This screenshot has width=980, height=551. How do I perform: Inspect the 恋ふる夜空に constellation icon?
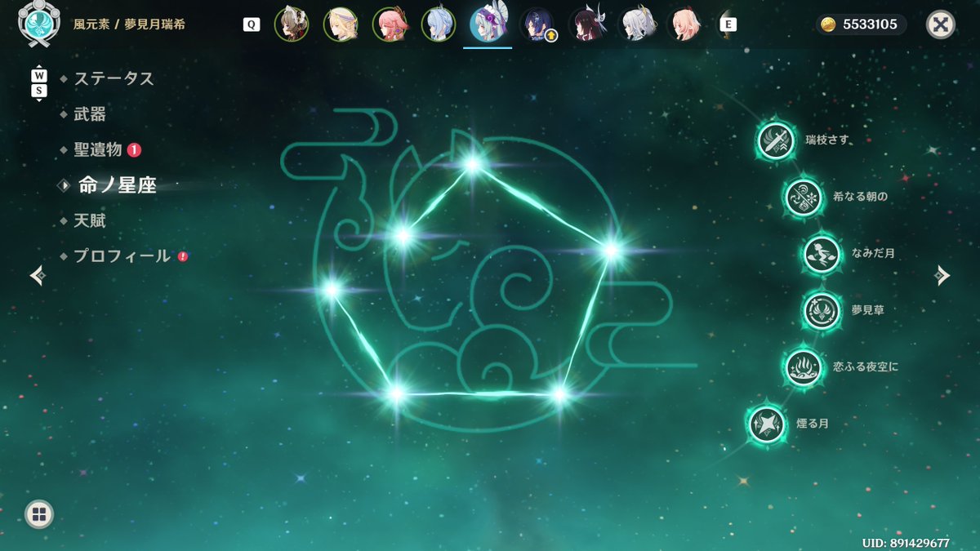click(x=804, y=367)
